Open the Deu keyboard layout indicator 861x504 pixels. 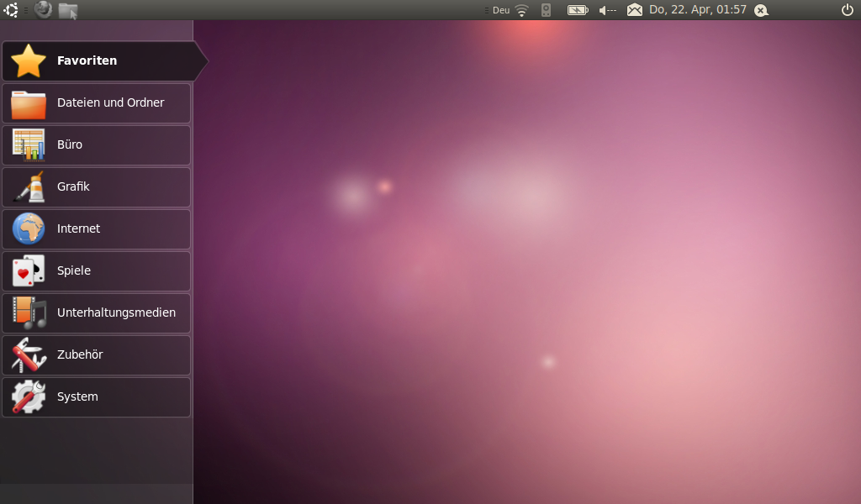click(x=501, y=10)
